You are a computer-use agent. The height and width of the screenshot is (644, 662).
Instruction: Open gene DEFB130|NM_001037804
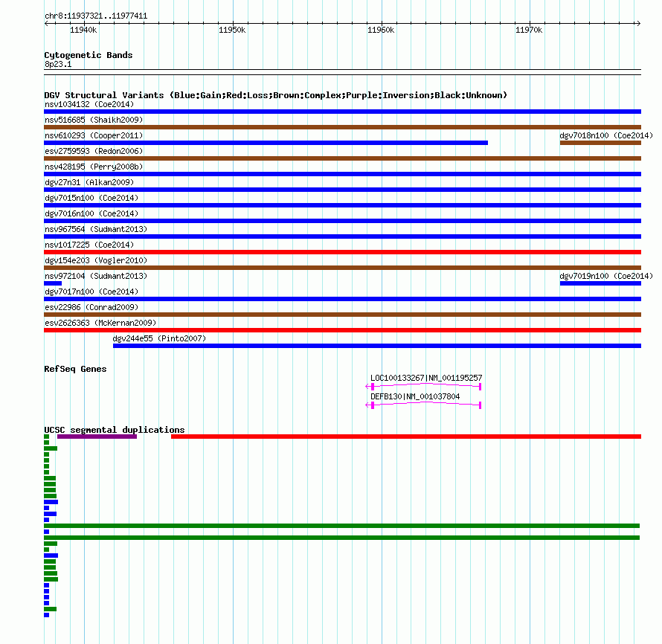[x=415, y=396]
